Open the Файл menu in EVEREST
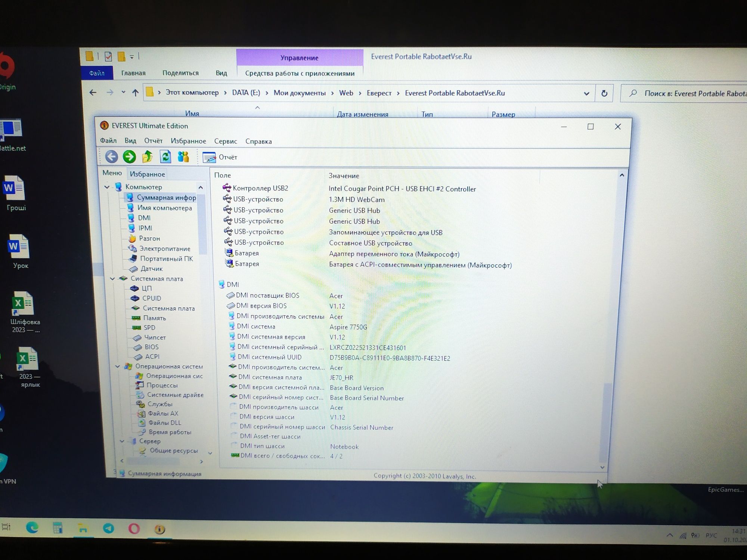747x560 pixels. pyautogui.click(x=108, y=141)
